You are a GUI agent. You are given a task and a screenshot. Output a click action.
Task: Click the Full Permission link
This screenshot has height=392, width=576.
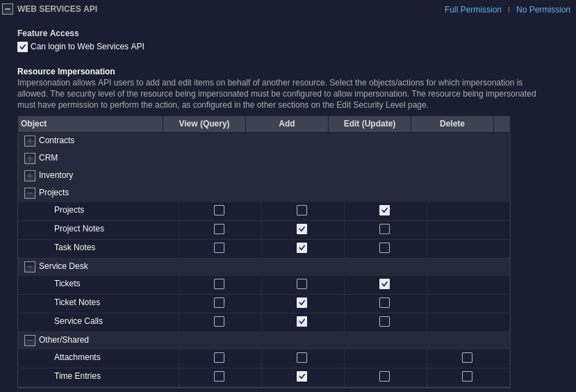tap(472, 10)
